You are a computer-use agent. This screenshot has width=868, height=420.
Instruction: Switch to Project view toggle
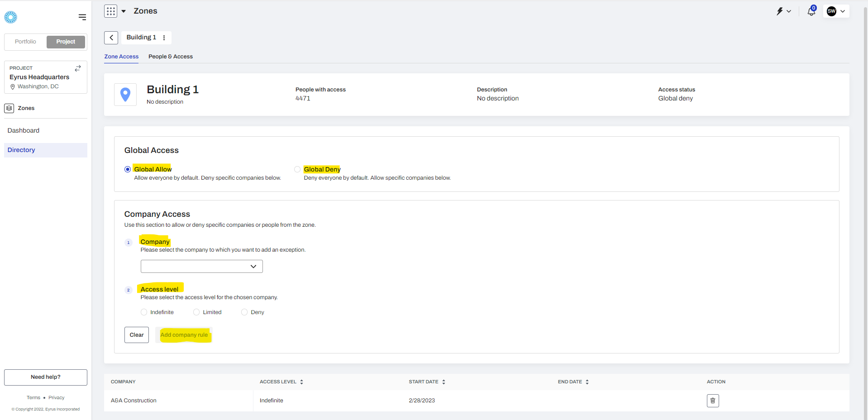point(66,42)
